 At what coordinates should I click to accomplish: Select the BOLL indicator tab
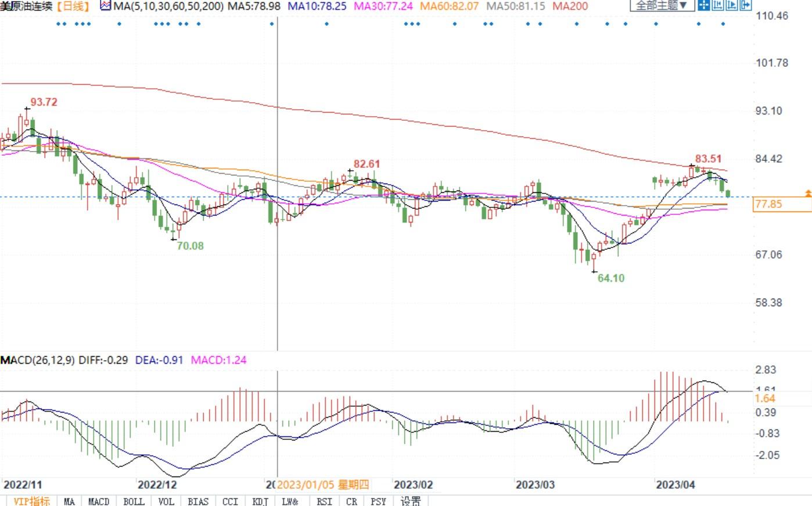(x=134, y=501)
